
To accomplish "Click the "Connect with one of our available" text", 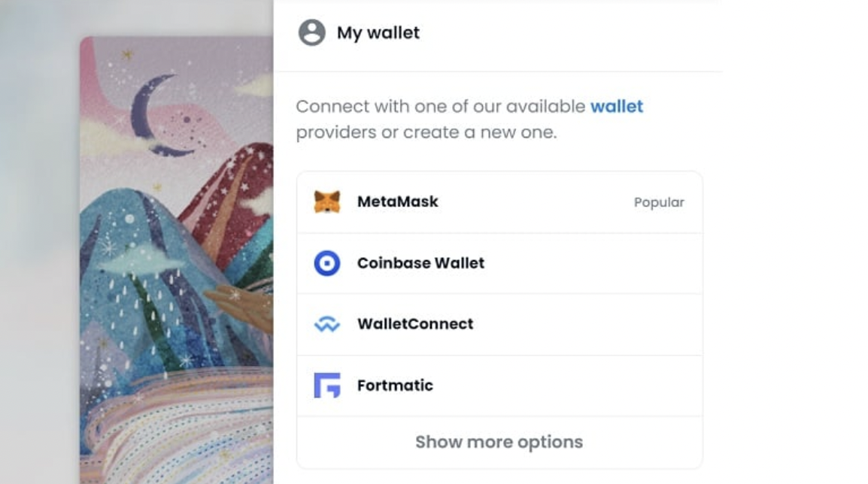I will pyautogui.click(x=440, y=107).
